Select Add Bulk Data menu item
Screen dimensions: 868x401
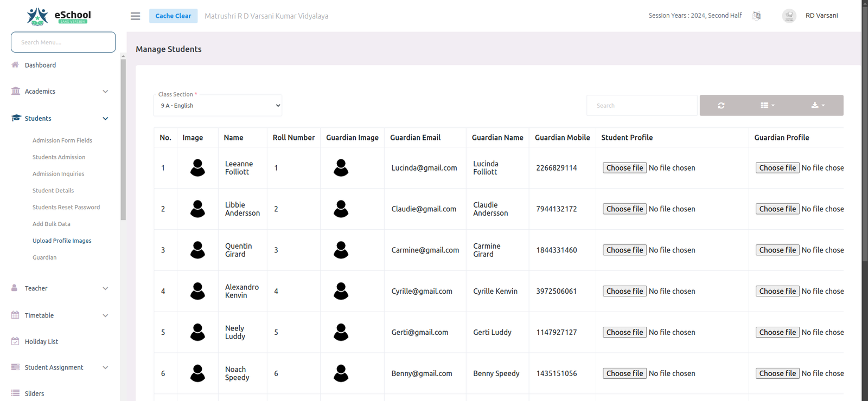(x=52, y=224)
